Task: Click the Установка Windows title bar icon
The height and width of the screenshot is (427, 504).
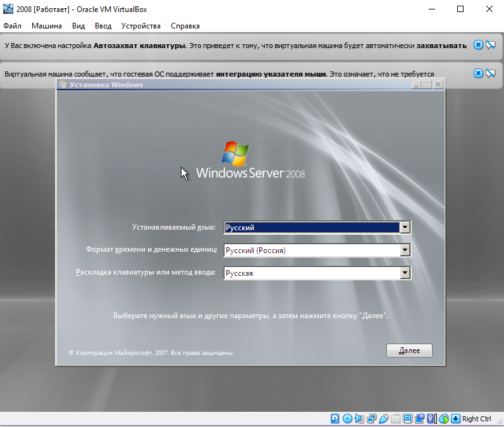Action: coord(63,85)
